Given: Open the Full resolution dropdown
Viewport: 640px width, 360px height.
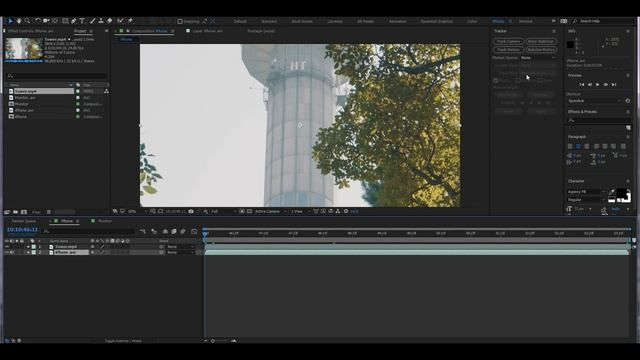Looking at the screenshot, I should [x=223, y=211].
